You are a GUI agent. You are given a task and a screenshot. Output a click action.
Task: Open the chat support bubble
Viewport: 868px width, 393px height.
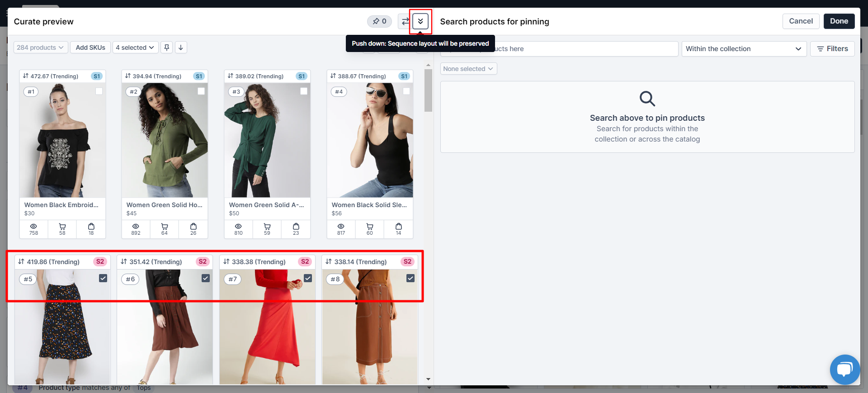pos(844,369)
